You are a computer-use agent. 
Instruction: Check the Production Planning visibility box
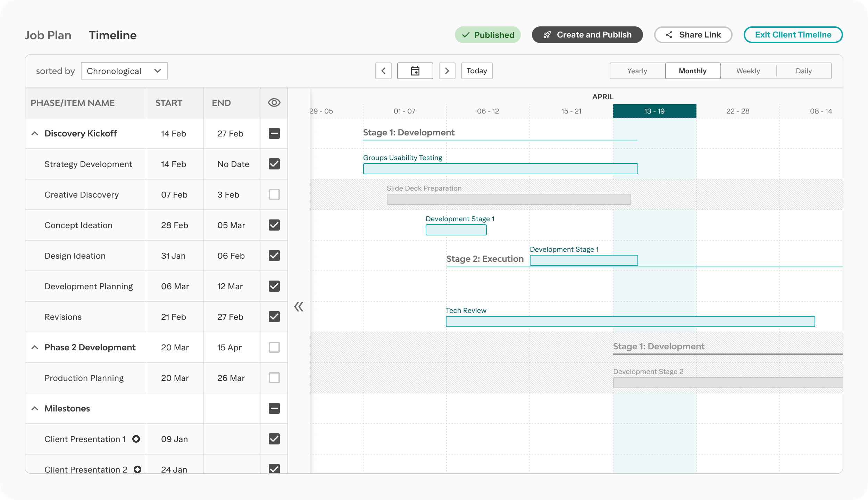(x=274, y=378)
